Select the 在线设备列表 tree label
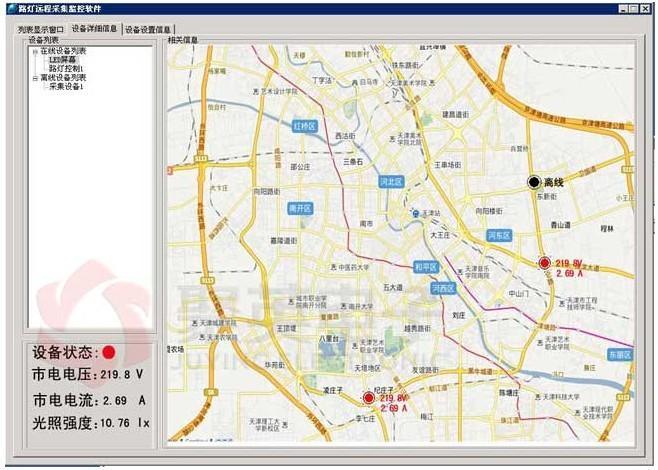Screen dimensions: 658x470 [x=63, y=51]
